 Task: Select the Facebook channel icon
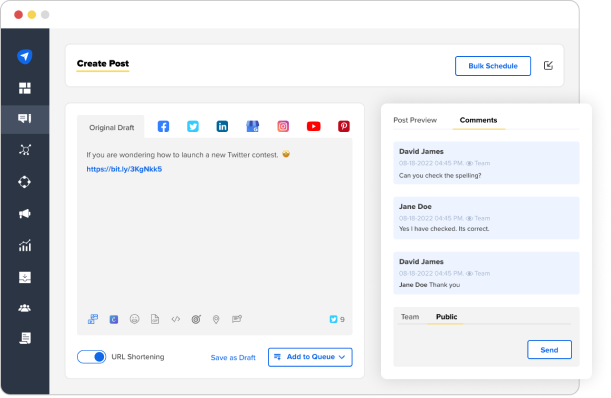point(163,126)
